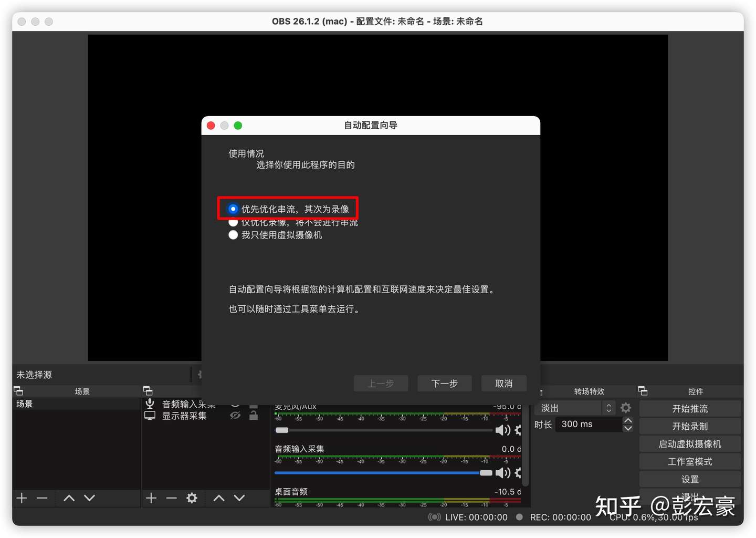Add a new scene with the plus icon
756x538 pixels.
[22, 498]
